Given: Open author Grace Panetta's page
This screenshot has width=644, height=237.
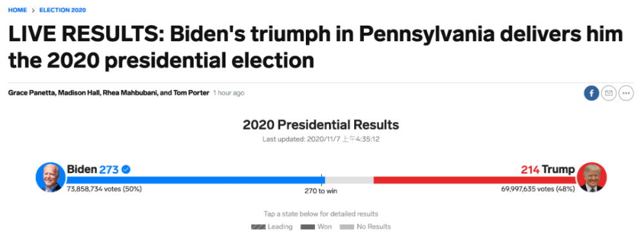Looking at the screenshot, I should 31,93.
